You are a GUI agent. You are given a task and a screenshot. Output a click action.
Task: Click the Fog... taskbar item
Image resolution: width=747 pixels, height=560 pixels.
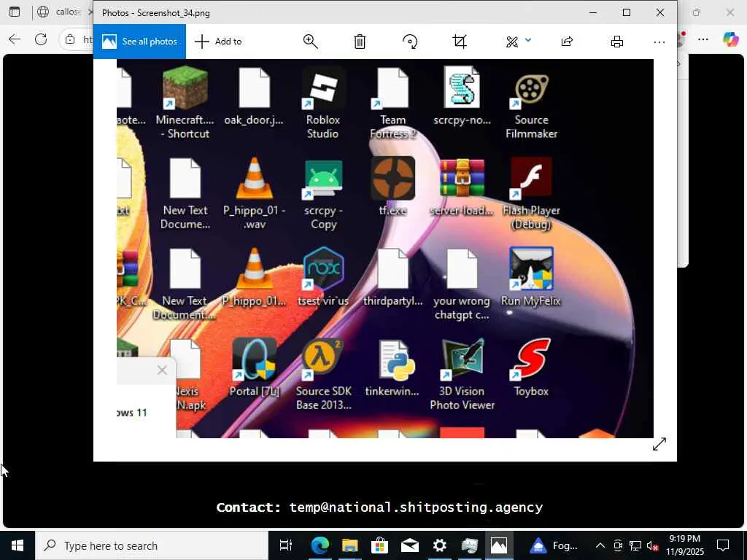coord(554,545)
